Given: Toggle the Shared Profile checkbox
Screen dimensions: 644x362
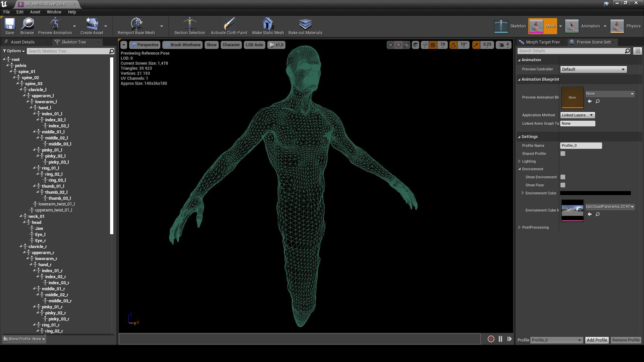Looking at the screenshot, I should click(563, 154).
